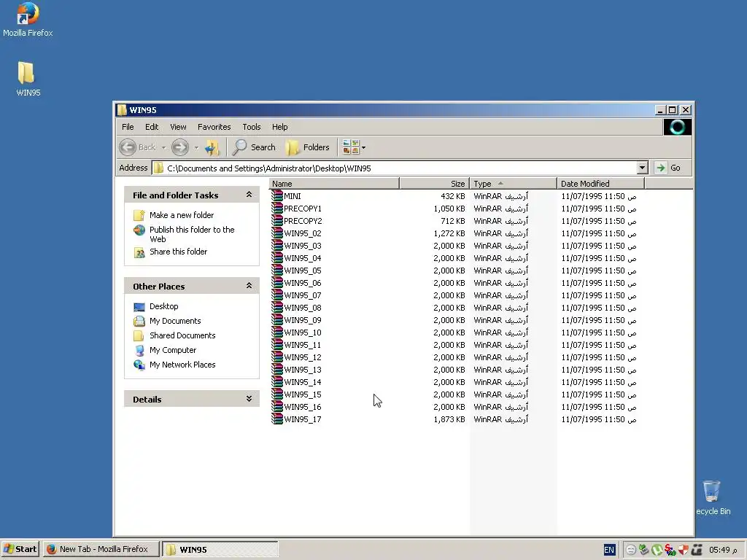Go to Desktop in Other Places
Screen dimensions: 747x560
[x=164, y=306]
